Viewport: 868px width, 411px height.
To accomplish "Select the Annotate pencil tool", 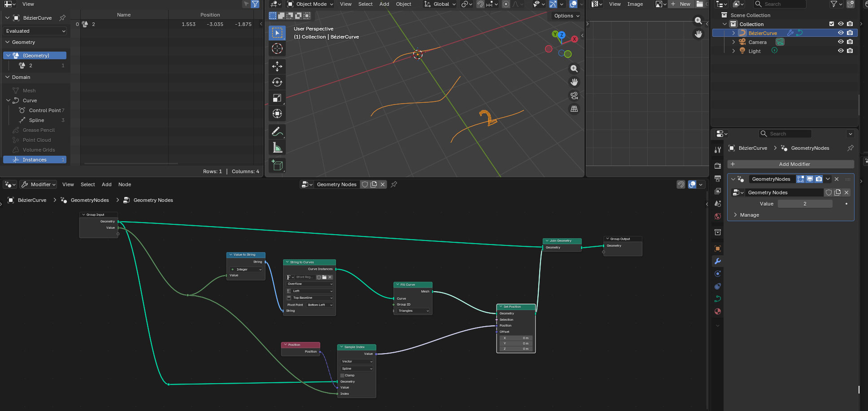I will (277, 131).
